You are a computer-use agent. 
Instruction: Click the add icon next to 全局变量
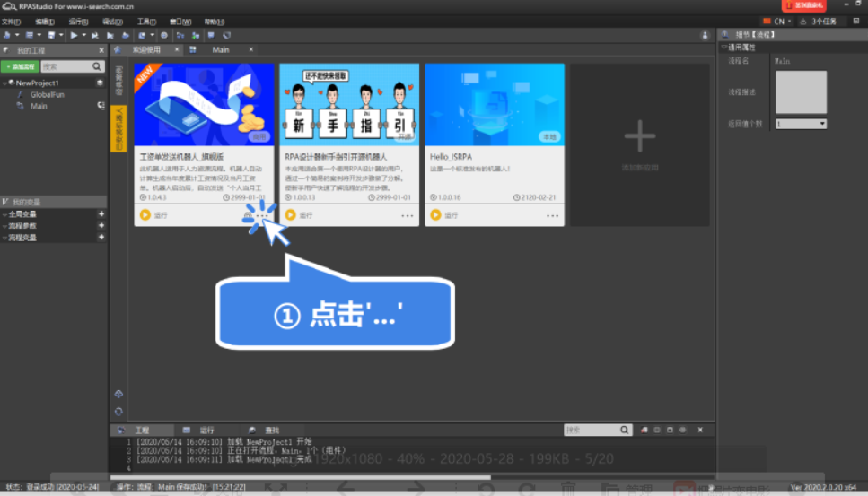point(101,214)
